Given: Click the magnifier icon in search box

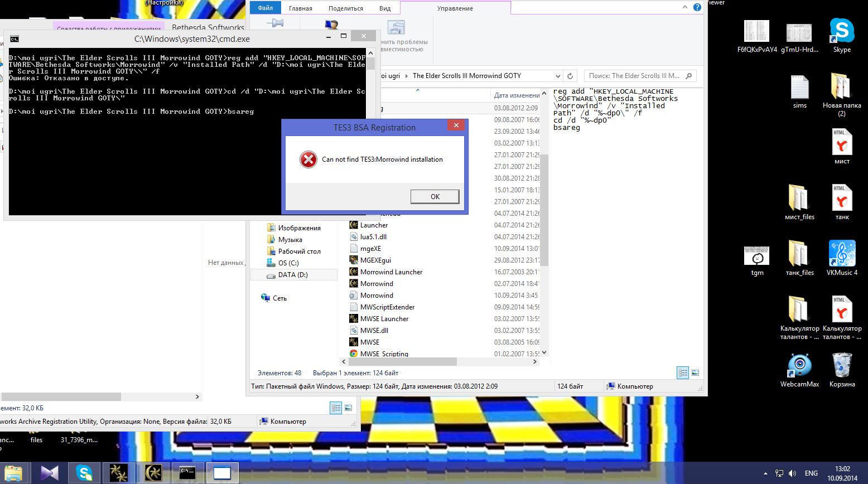Looking at the screenshot, I should [689, 76].
